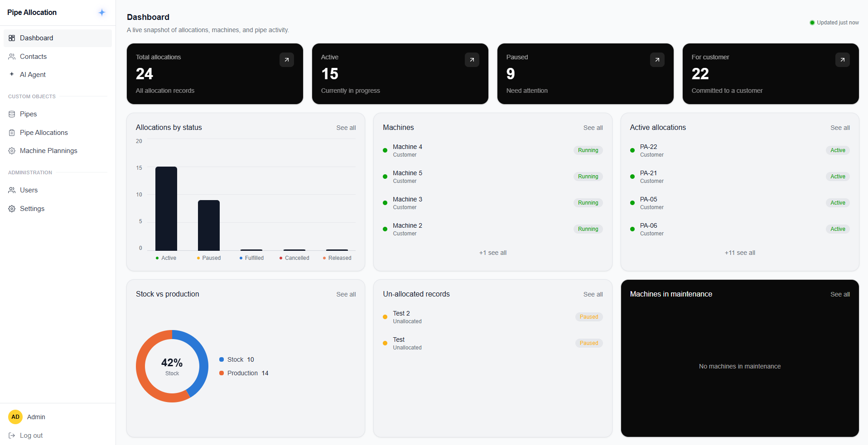Open AI Agent from the sidebar

[x=58, y=75]
